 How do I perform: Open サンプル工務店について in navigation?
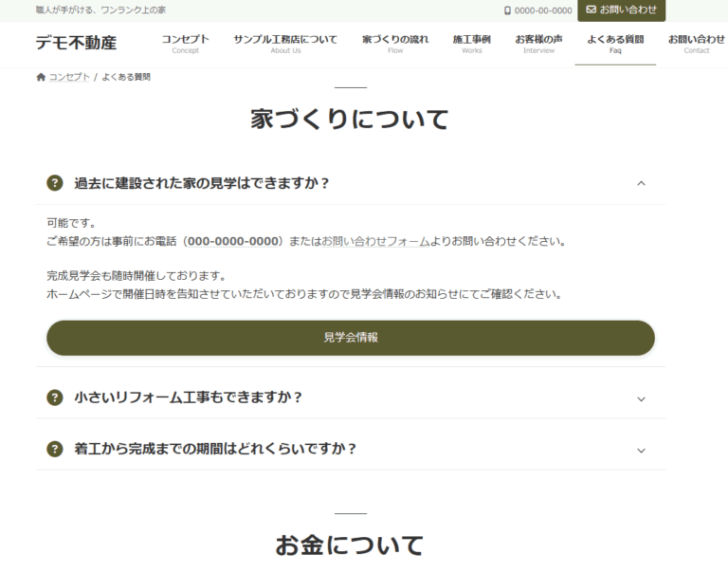tap(285, 44)
